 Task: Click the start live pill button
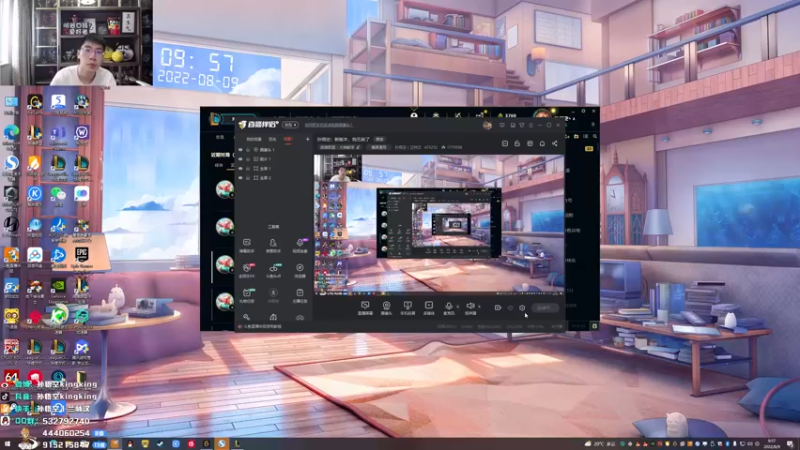(544, 308)
